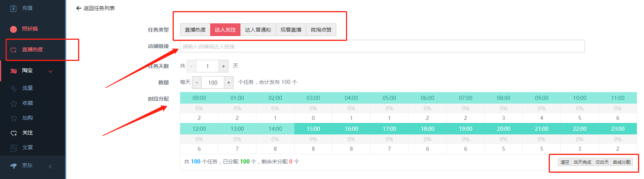Click the 加购 shopping cart icon

pyautogui.click(x=14, y=118)
